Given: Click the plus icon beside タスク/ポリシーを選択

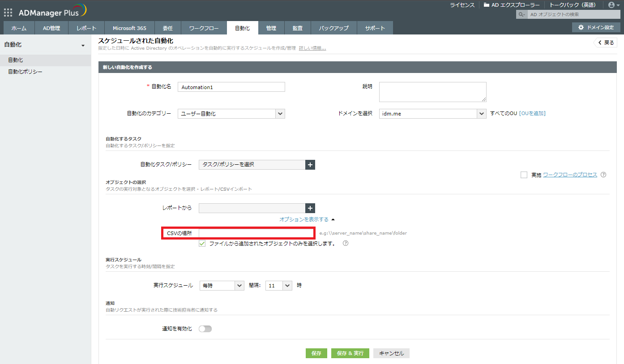Looking at the screenshot, I should click(310, 165).
